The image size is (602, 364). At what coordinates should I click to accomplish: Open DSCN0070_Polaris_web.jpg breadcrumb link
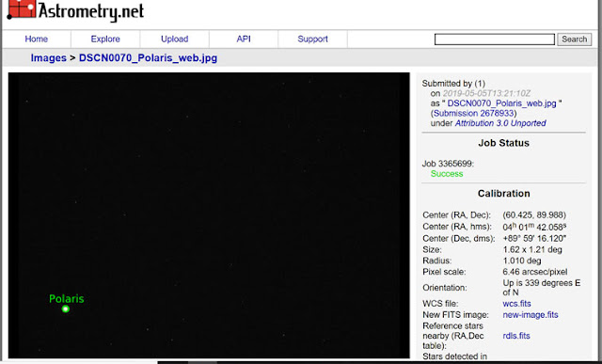tap(149, 58)
